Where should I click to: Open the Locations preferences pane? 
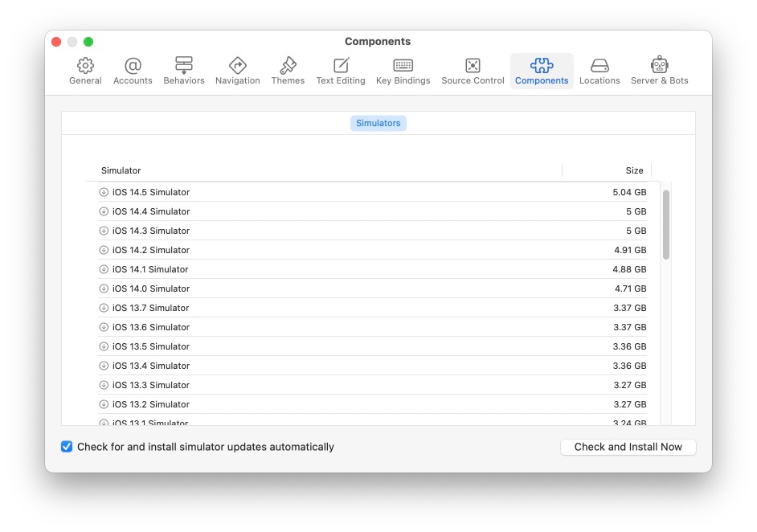point(599,71)
